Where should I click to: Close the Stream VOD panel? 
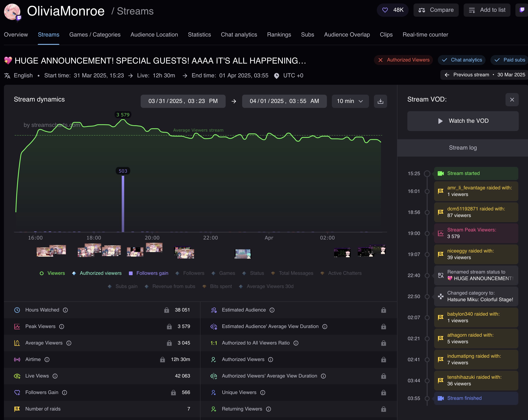[x=512, y=100]
